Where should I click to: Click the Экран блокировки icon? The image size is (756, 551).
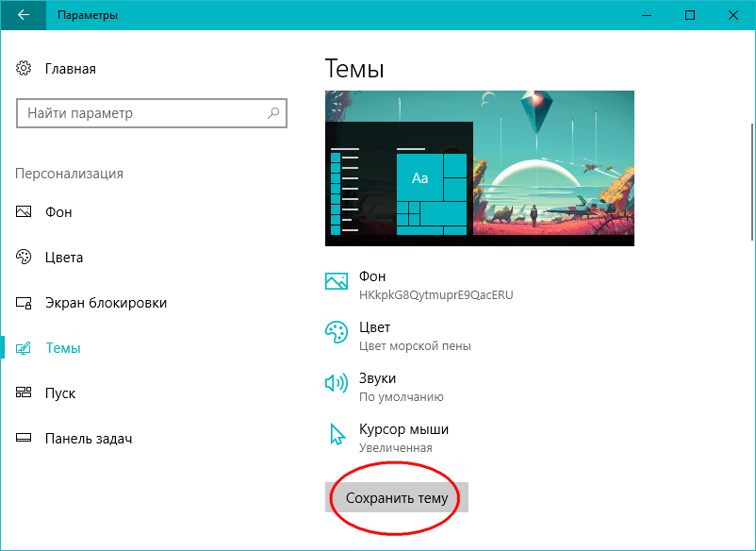coord(24,303)
